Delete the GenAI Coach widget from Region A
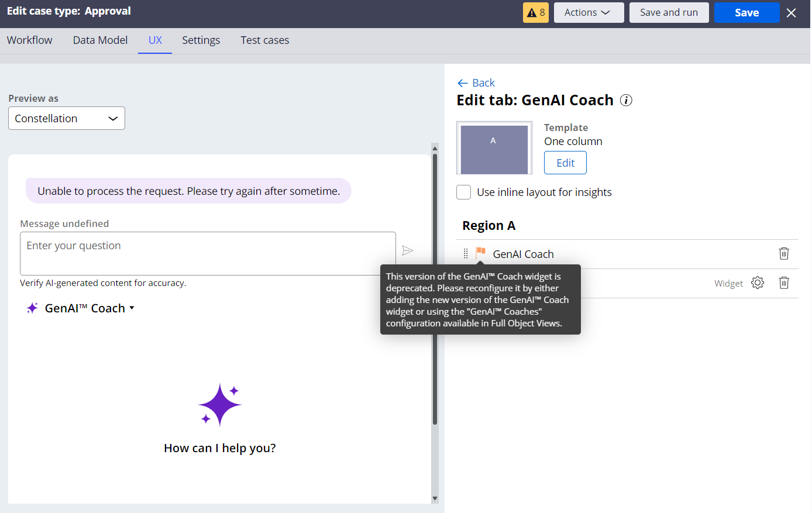This screenshot has height=513, width=812. click(x=784, y=253)
